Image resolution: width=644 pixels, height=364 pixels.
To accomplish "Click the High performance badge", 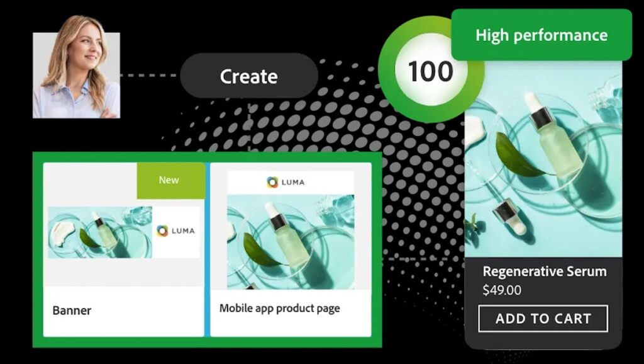I will click(x=541, y=35).
